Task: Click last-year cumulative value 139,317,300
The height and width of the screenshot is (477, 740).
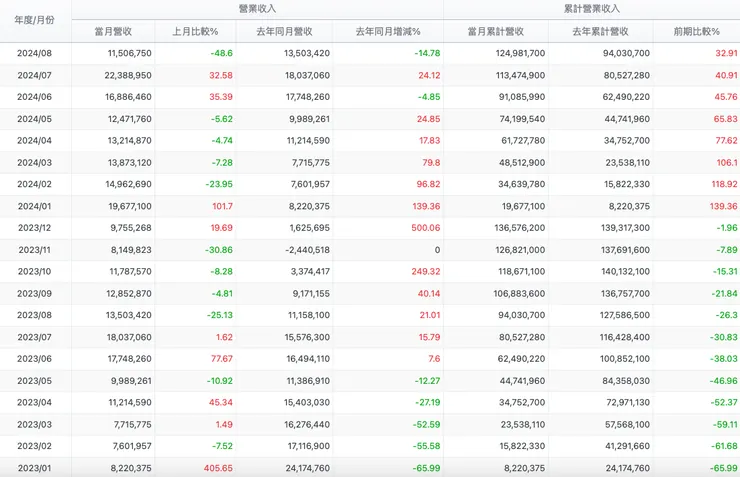Action: click(625, 228)
